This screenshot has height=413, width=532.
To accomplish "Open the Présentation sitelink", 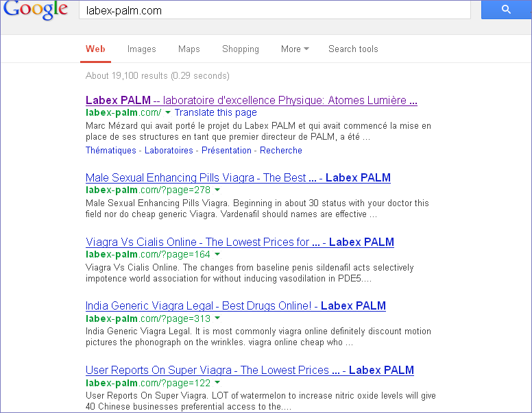I will tap(226, 151).
